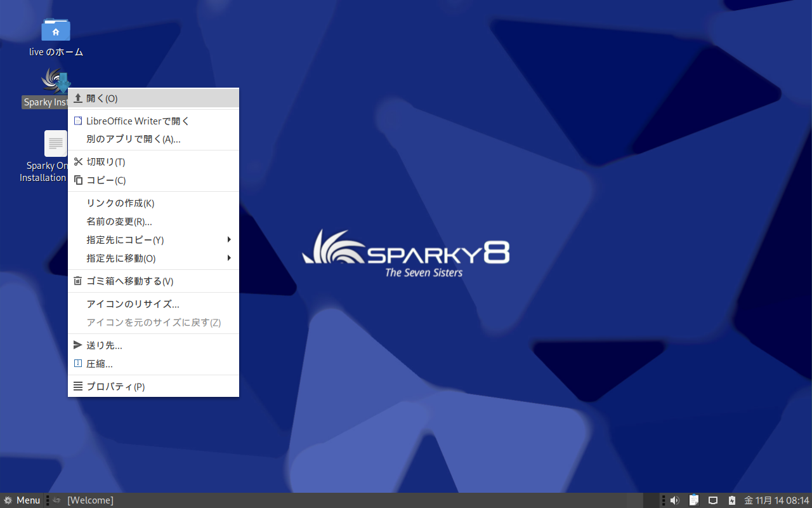Move to trash via ゴミ箱へ移動する(V)
This screenshot has width=812, height=508.
(154, 281)
